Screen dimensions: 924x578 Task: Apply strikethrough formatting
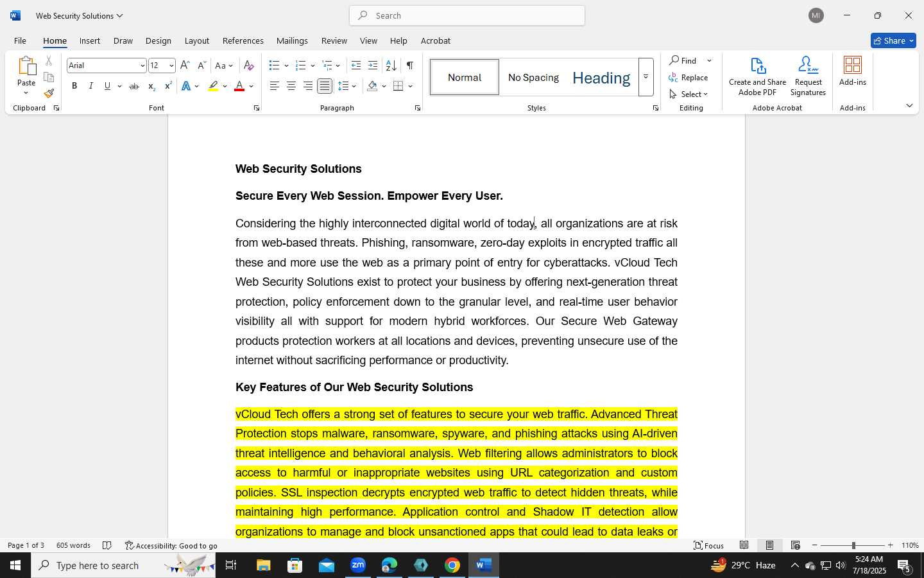(x=134, y=86)
